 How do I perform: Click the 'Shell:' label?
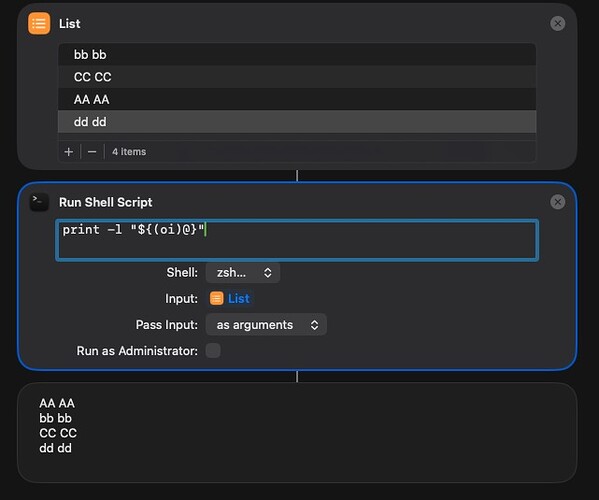click(x=182, y=272)
